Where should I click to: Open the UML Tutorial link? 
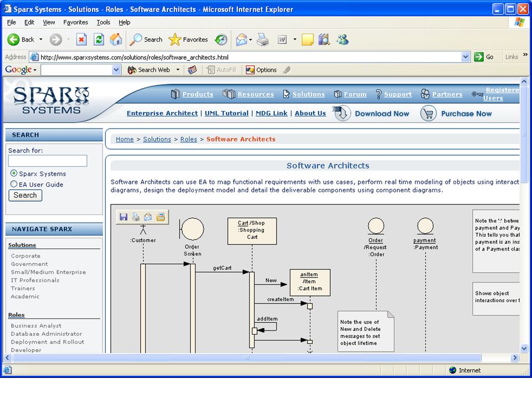[x=227, y=113]
